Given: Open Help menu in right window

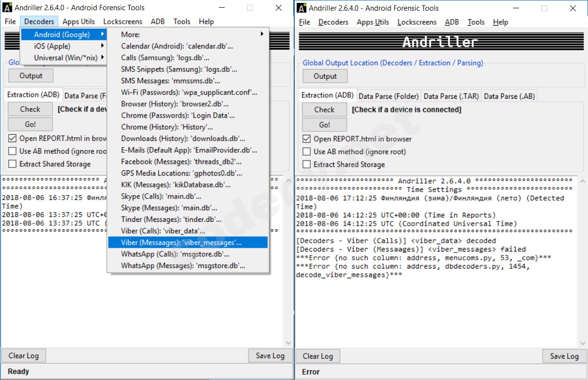Looking at the screenshot, I should [500, 22].
